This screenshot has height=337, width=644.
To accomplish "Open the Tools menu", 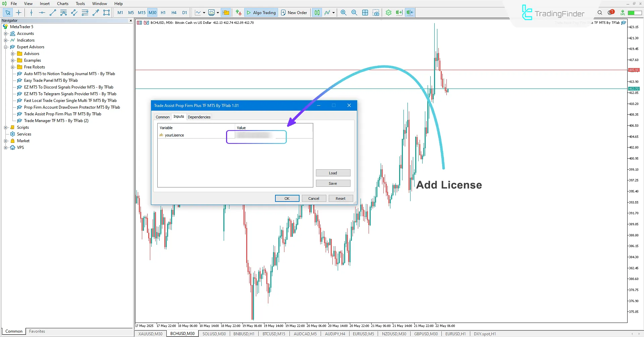I will (x=80, y=3).
